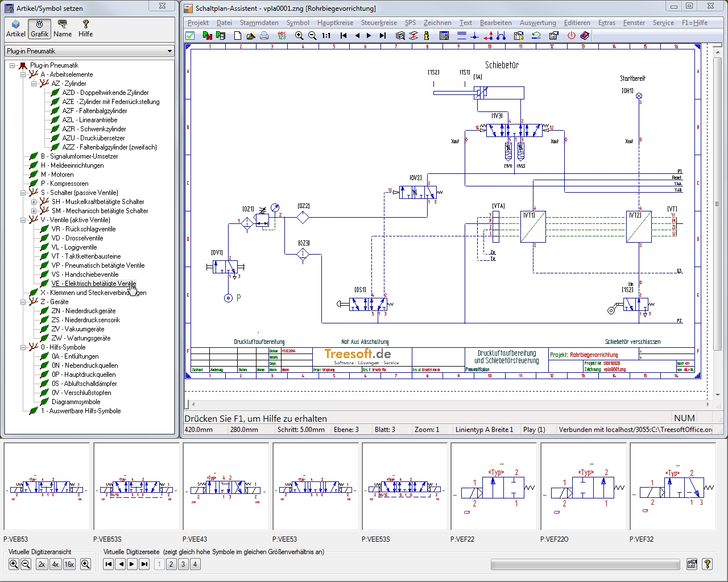Open the Symbol menu

[297, 23]
